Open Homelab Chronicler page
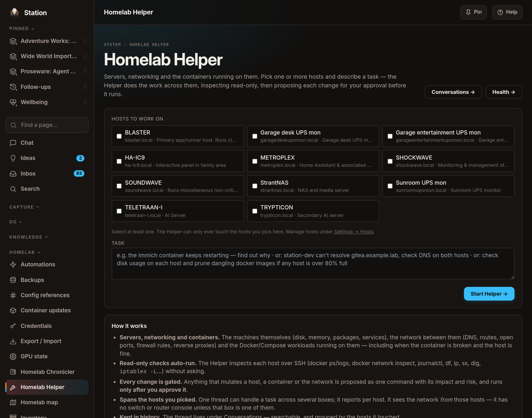Screen dimensions: 532x418 click(47, 372)
